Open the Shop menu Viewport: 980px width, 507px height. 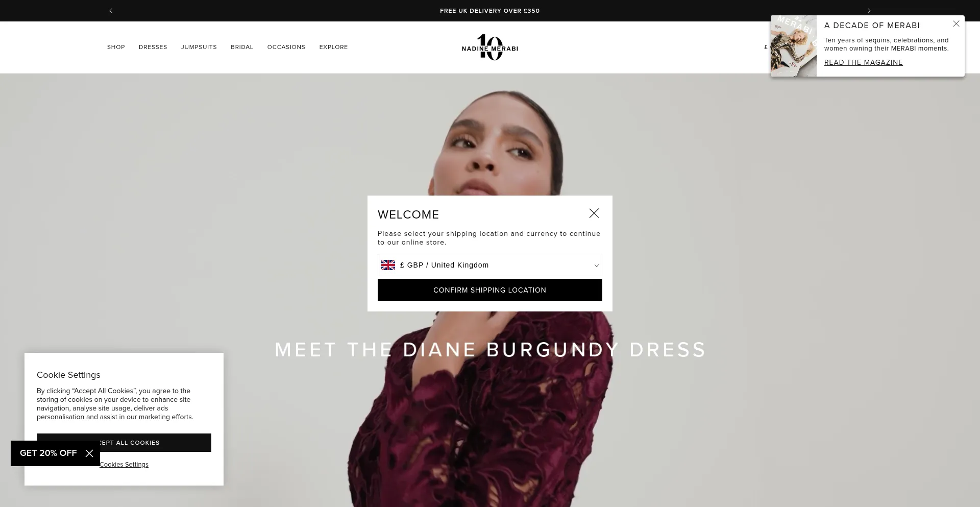click(116, 47)
